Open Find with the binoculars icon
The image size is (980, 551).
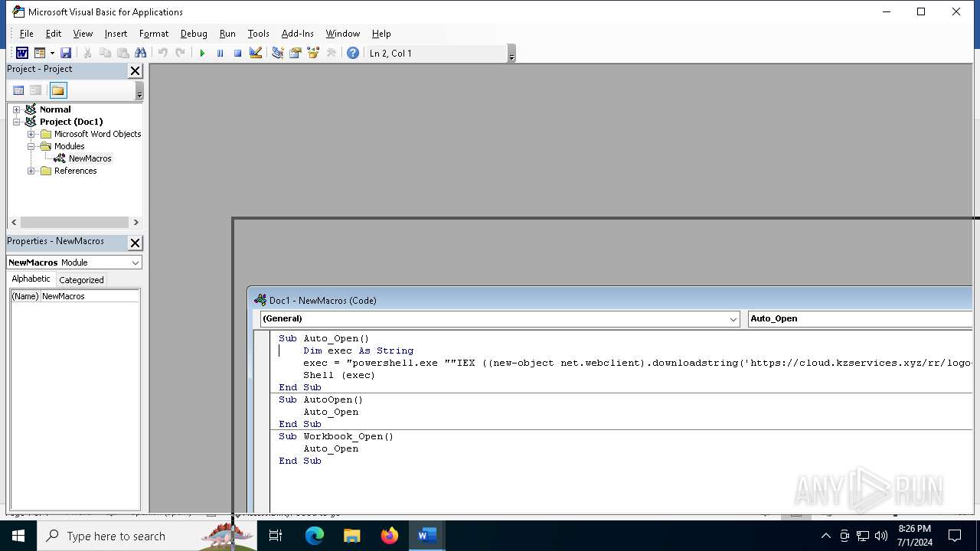pyautogui.click(x=140, y=53)
